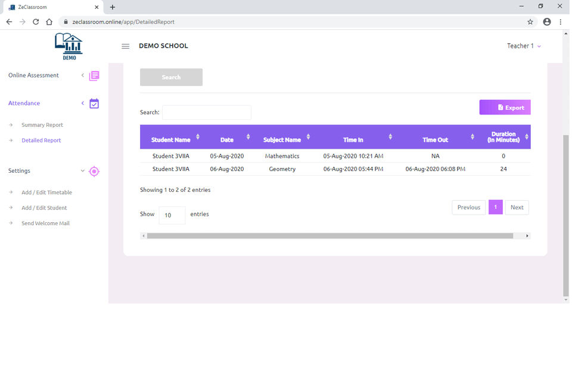Screen dimensions: 572x392
Task: Collapse the Settings menu section
Action: (83, 170)
